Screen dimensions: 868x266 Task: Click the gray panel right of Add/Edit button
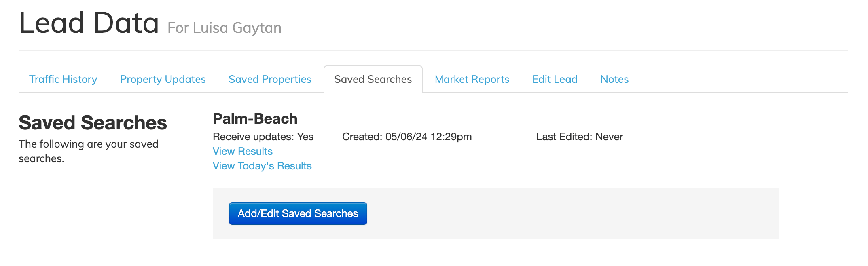pos(566,213)
